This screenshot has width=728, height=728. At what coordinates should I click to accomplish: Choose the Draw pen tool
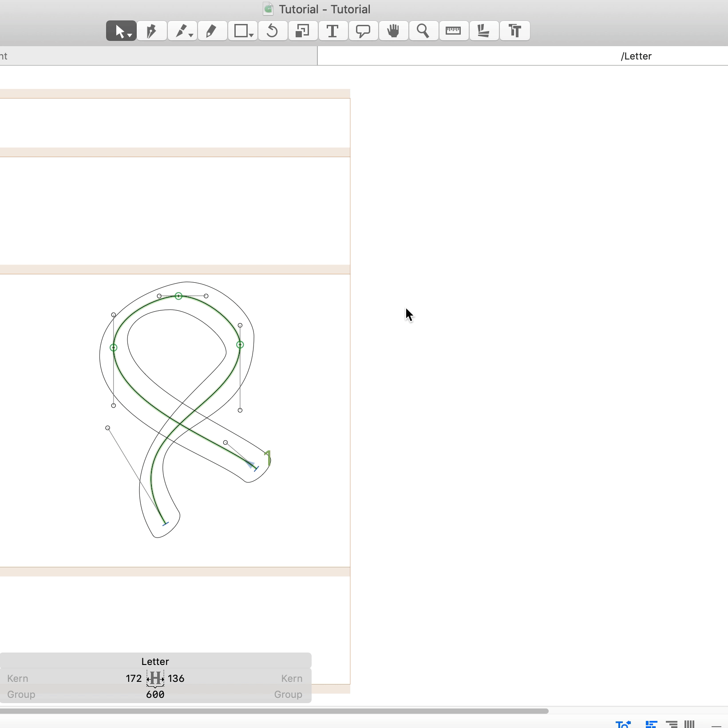click(151, 31)
